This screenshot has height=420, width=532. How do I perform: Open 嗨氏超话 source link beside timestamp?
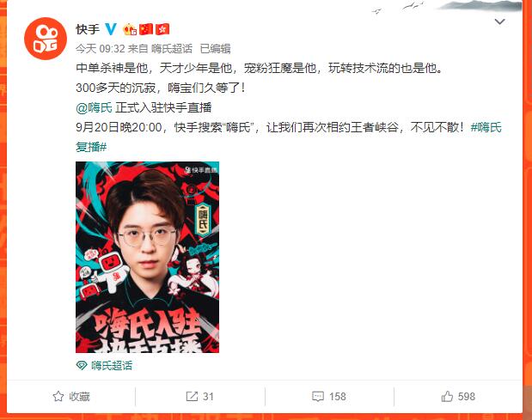(172, 49)
